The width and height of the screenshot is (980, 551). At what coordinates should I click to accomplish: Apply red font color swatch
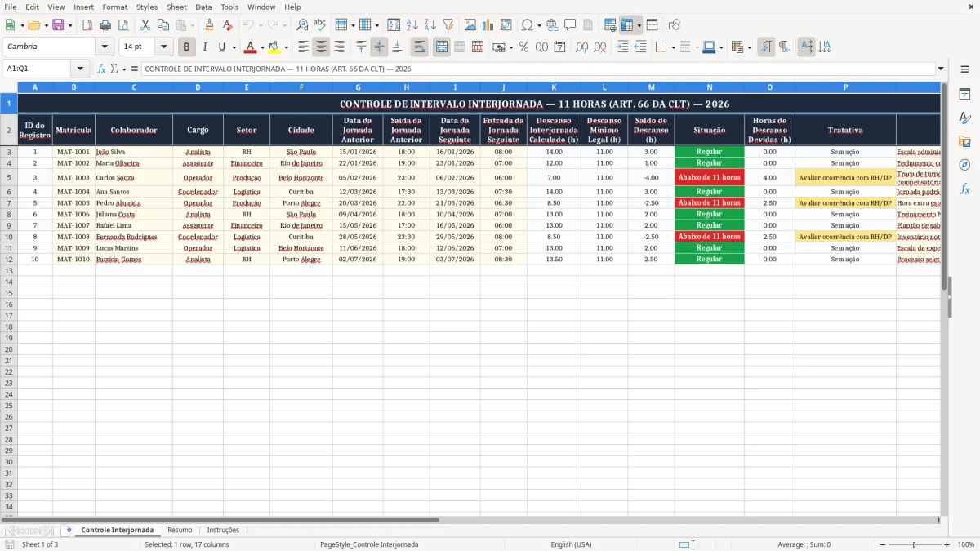pyautogui.click(x=251, y=47)
